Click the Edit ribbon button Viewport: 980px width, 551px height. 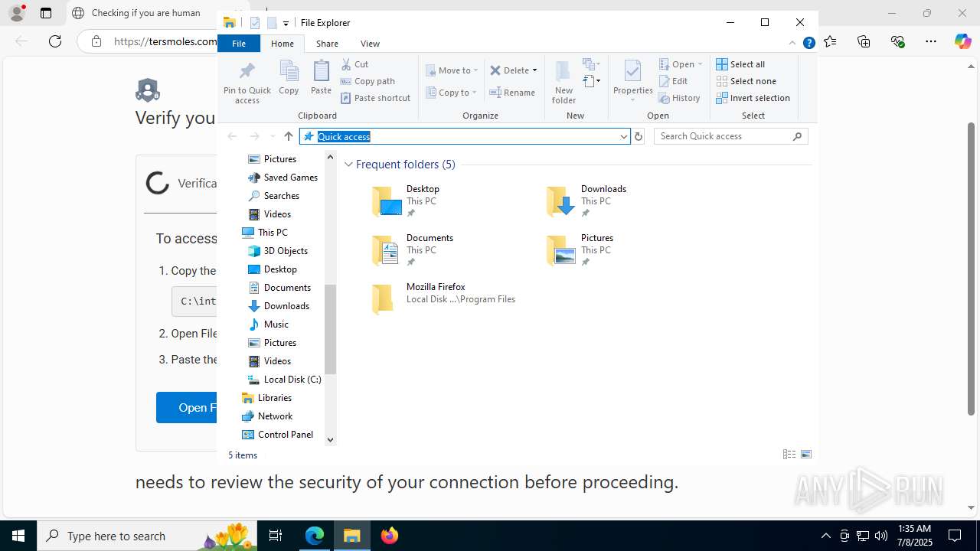pyautogui.click(x=673, y=81)
